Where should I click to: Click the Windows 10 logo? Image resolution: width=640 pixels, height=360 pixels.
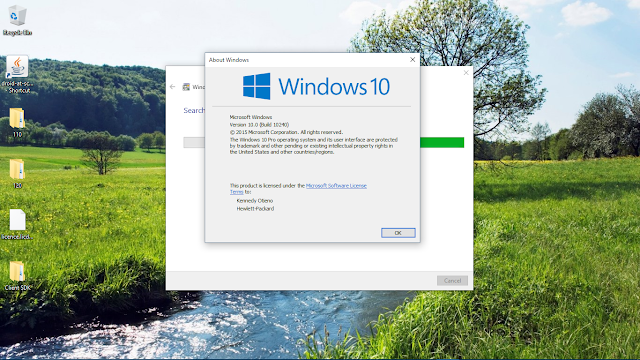pos(316,86)
